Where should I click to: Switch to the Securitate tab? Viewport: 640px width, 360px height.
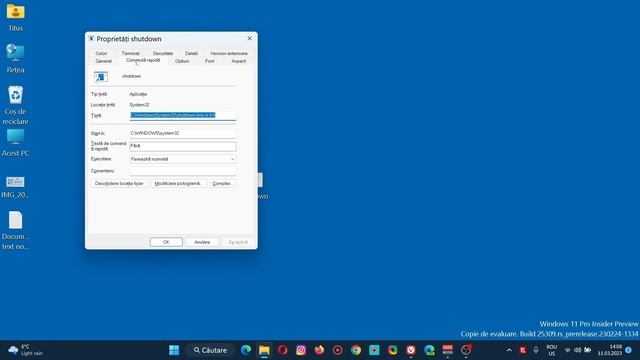(163, 53)
